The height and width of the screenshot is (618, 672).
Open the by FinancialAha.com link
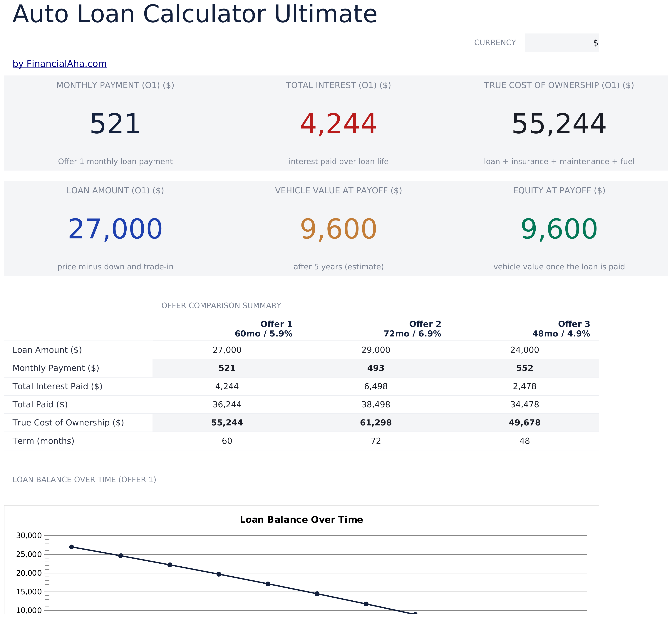tap(60, 64)
